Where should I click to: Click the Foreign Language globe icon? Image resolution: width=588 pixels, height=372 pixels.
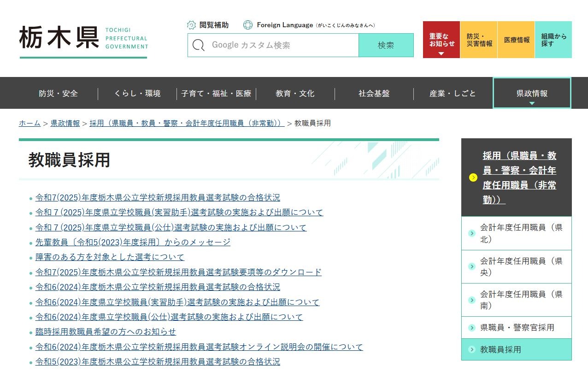(x=248, y=25)
